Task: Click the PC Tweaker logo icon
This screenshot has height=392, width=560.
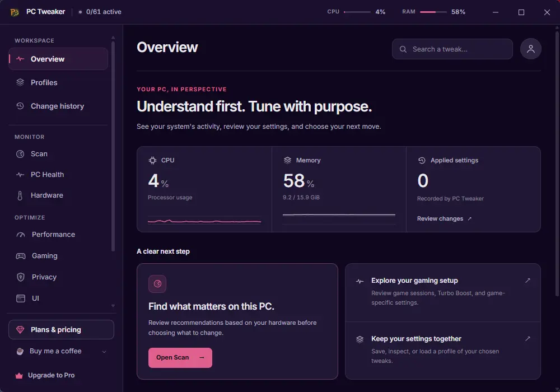Action: [x=15, y=12]
